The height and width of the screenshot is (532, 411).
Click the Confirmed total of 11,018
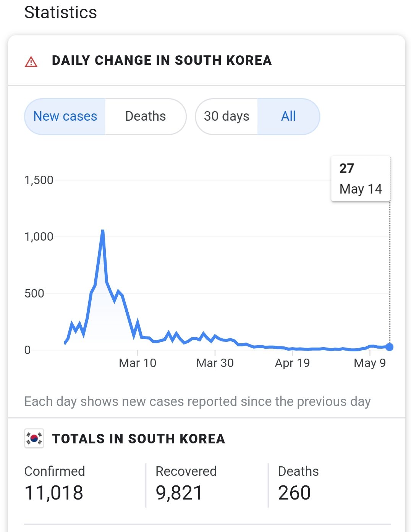click(x=54, y=492)
